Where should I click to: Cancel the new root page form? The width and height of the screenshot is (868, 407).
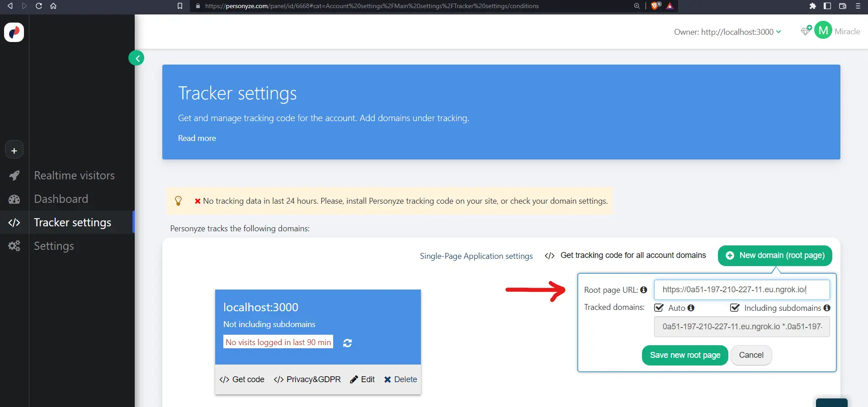coord(751,355)
